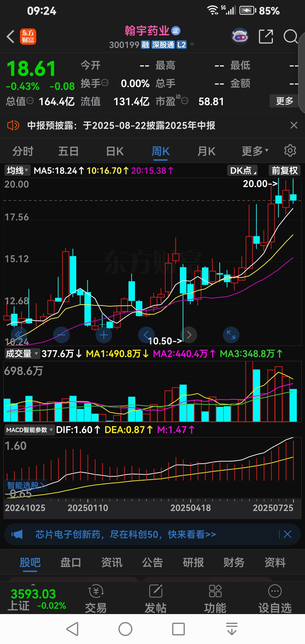Open the 资讯 tab
This screenshot has height=644, width=305.
pos(112,562)
